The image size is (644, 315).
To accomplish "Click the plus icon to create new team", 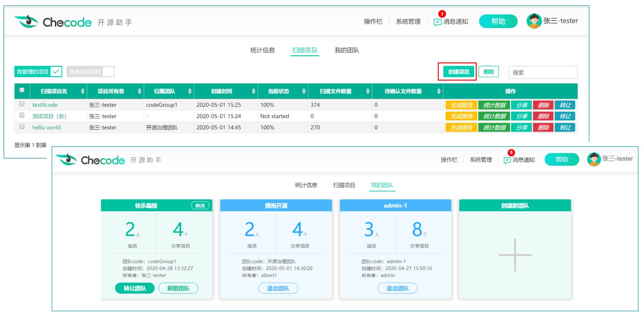I will [x=515, y=255].
